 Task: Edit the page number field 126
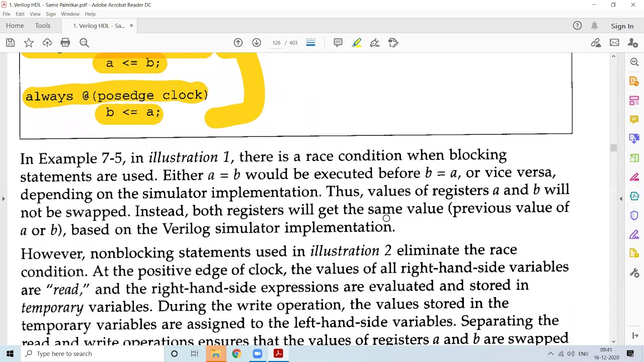pos(276,43)
